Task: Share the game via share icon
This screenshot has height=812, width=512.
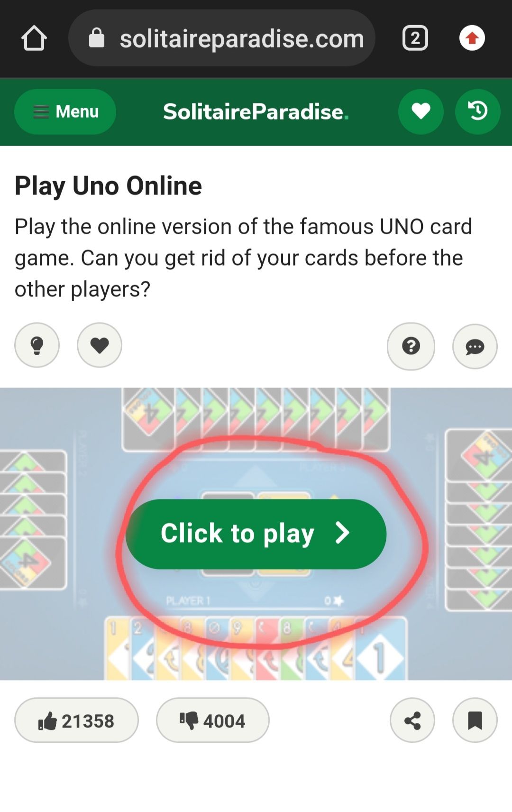Action: coord(412,720)
